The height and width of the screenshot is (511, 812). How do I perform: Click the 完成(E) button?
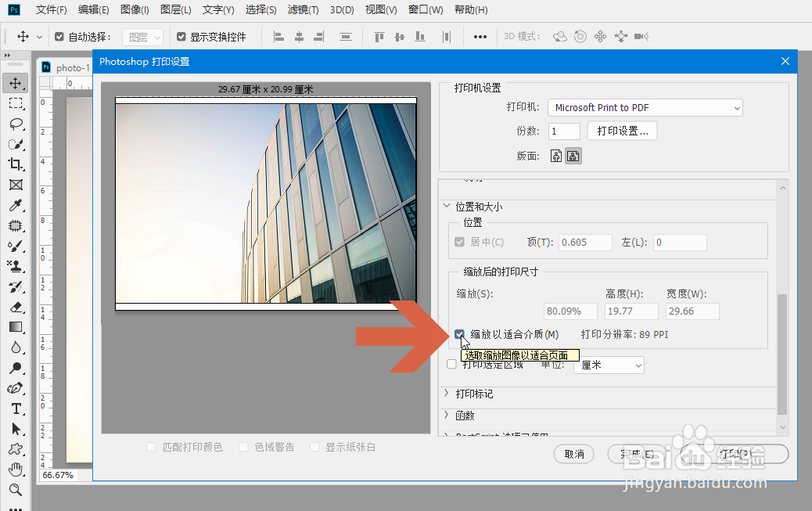pos(638,454)
